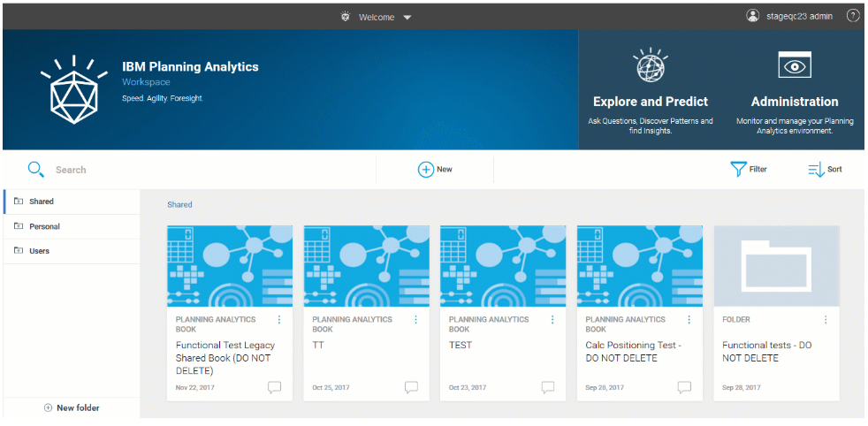The image size is (868, 426).
Task: Open the Administration eye icon
Action: 795,65
